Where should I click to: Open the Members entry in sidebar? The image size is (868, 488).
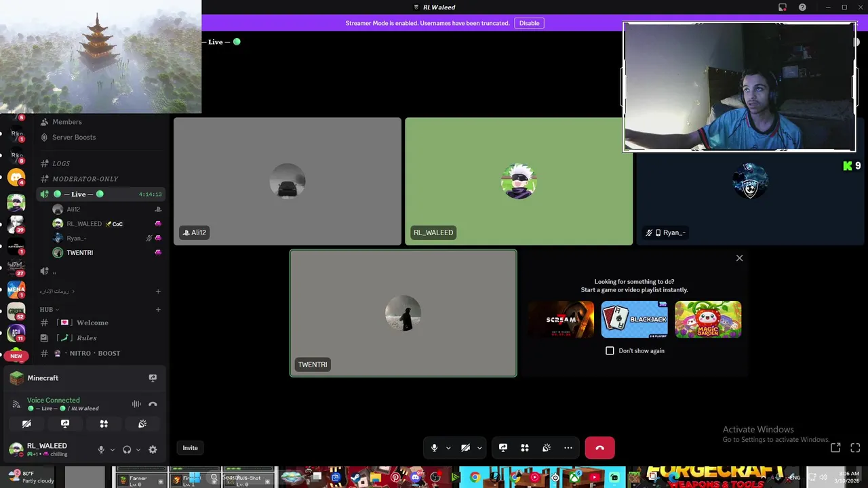67,122
